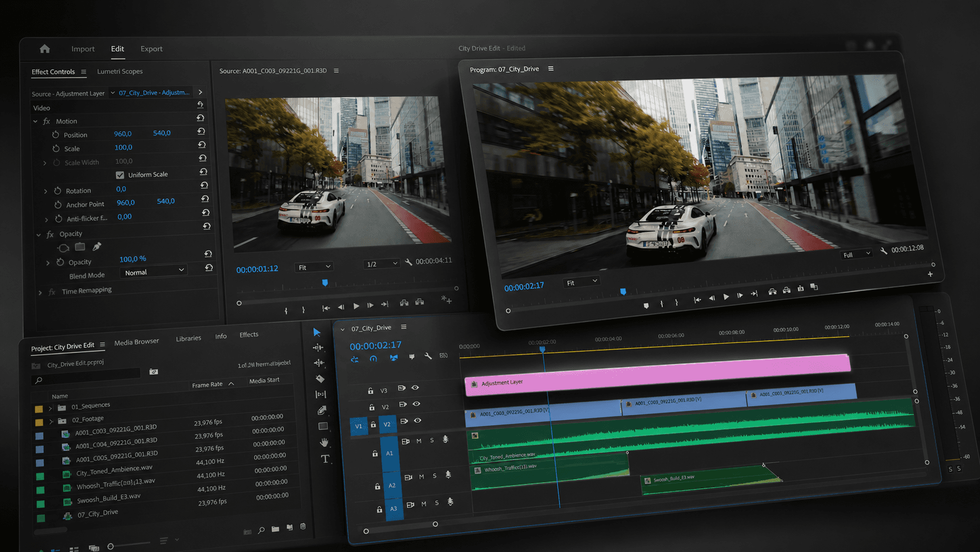Image resolution: width=980 pixels, height=552 pixels.
Task: Toggle V2 track output eye
Action: [416, 404]
